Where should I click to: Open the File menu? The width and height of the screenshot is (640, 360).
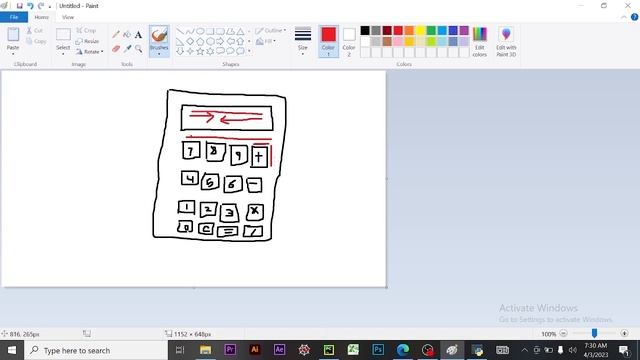[x=14, y=17]
